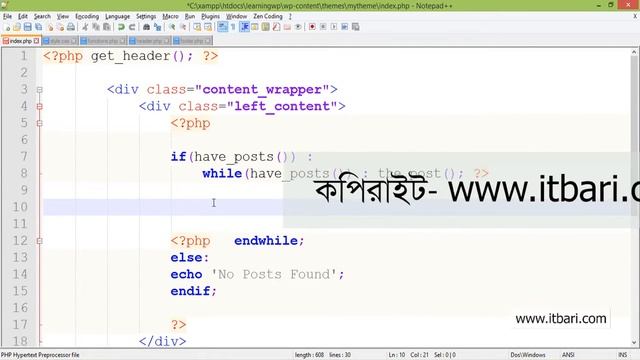Click the ANSI encoding status field

point(568,355)
